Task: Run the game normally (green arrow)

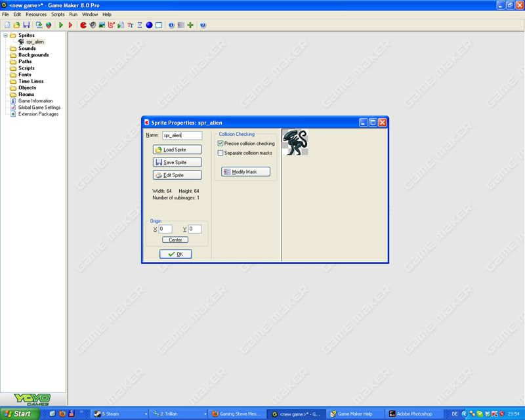Action: point(61,25)
